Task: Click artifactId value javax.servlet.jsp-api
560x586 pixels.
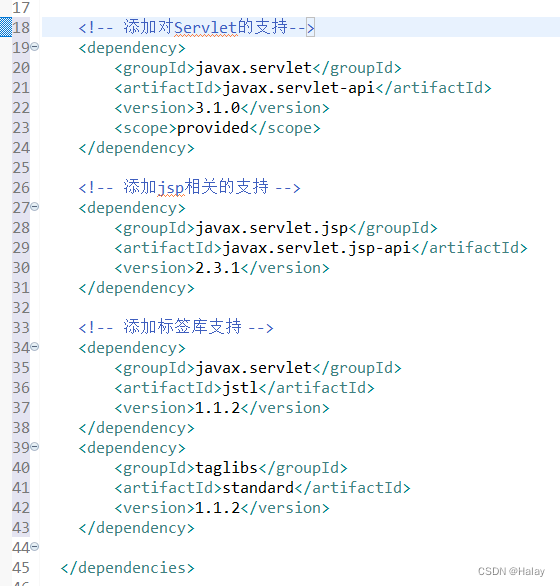Action: point(317,248)
